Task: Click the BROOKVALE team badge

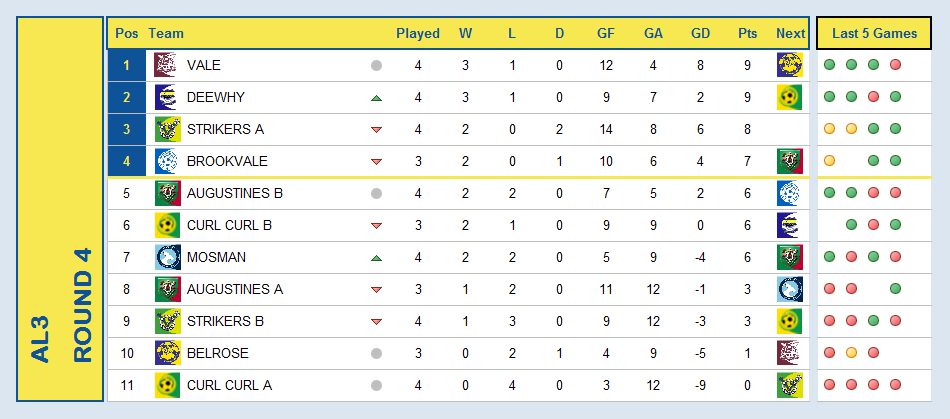Action: click(x=166, y=161)
